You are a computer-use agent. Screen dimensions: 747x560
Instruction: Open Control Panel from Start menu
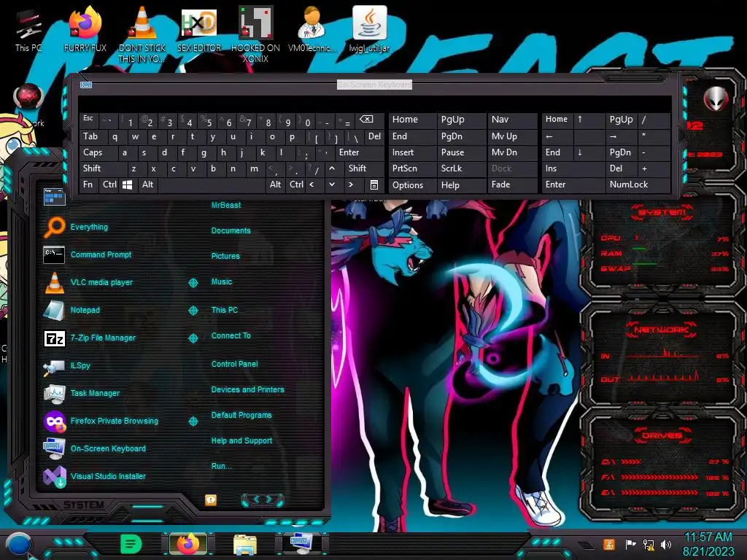234,364
